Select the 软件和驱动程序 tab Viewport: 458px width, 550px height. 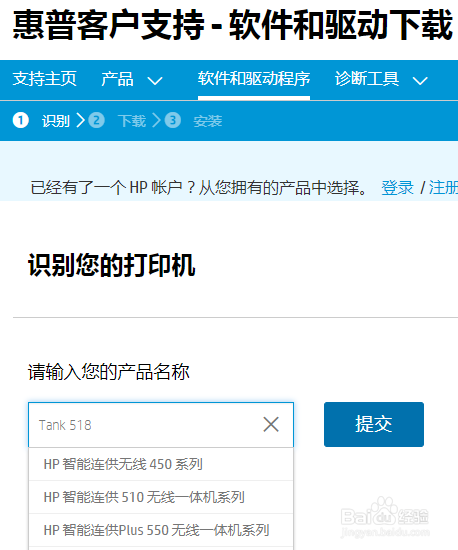254,79
